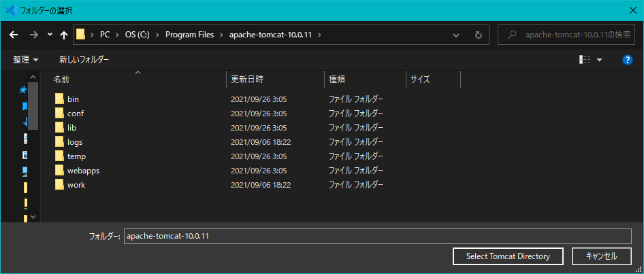
Task: Click the webapps folder name
Action: click(x=83, y=170)
